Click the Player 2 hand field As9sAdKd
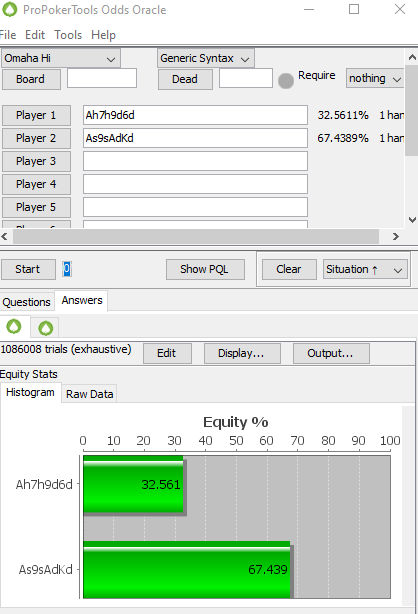Image resolution: width=418 pixels, height=614 pixels. point(195,138)
